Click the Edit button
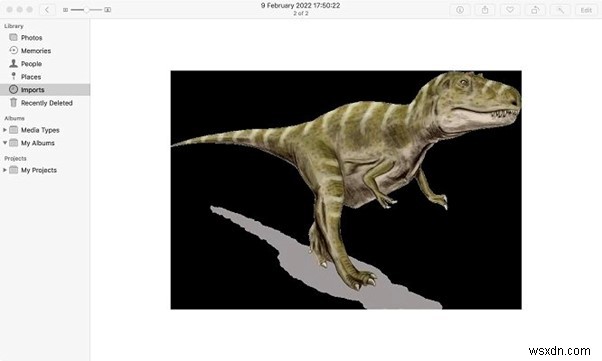Viewport: 602px width, 361px height. (586, 10)
